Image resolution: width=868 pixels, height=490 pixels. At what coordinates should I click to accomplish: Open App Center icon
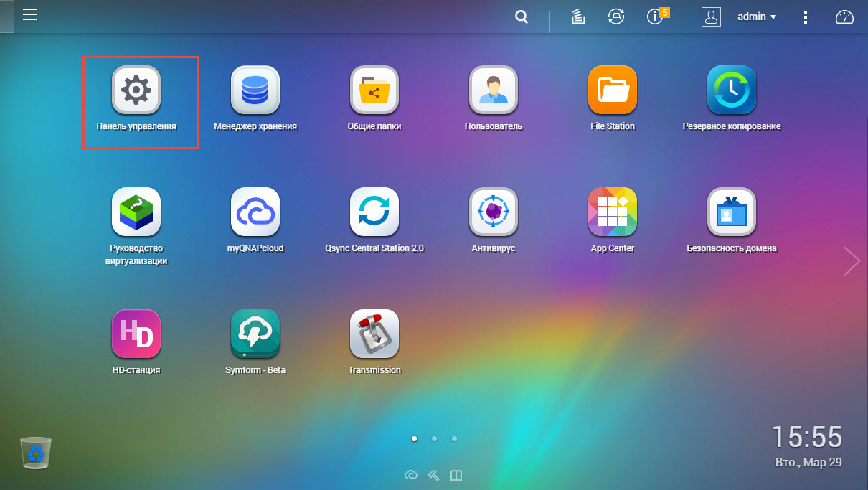click(x=613, y=212)
